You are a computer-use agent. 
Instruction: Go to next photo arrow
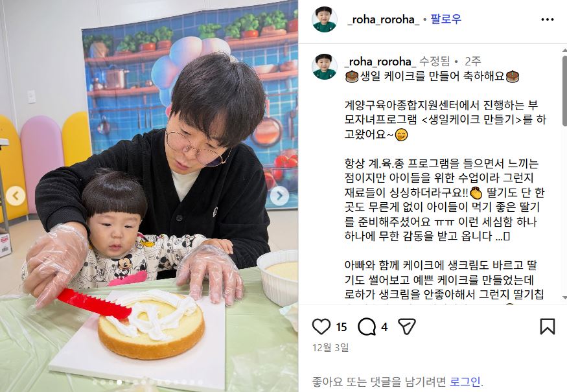point(279,196)
